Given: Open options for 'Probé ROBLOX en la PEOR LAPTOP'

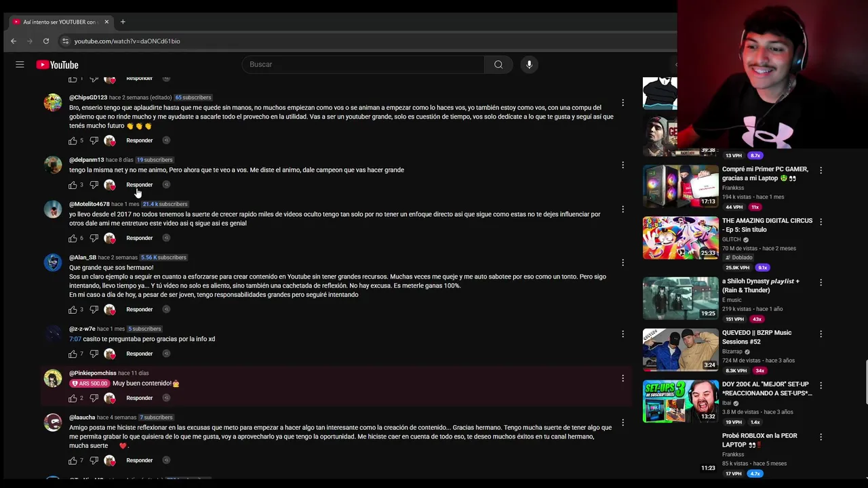Looking at the screenshot, I should pyautogui.click(x=821, y=436).
